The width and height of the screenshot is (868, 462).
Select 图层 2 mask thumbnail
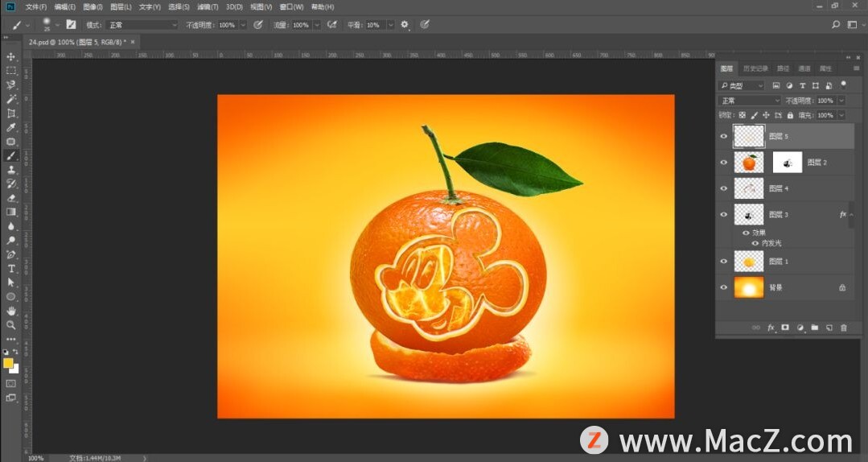788,163
